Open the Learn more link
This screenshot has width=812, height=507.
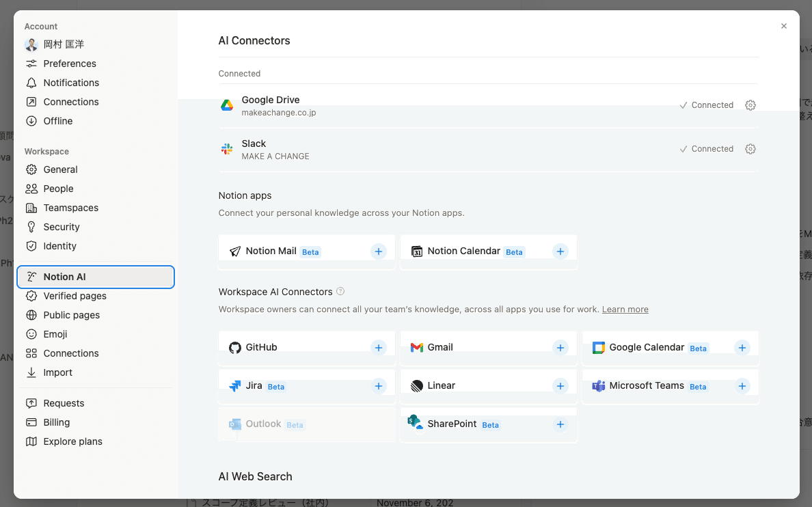625,310
